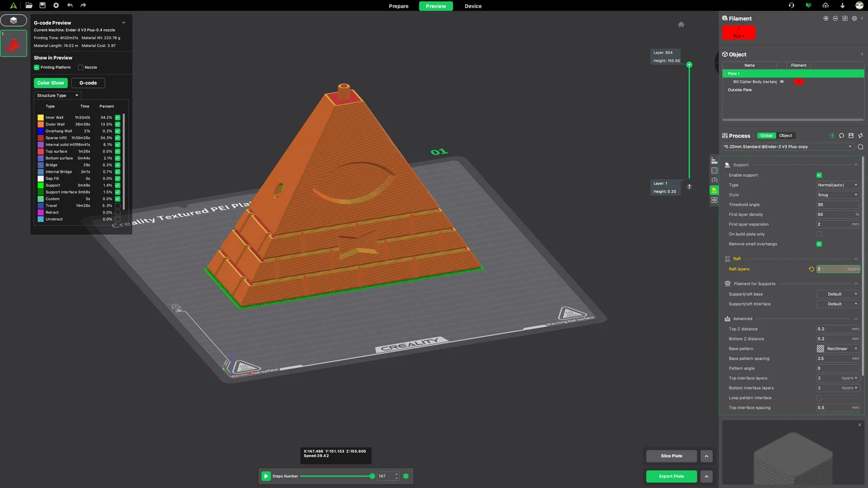Click the Slice Plate button
The height and width of the screenshot is (488, 868).
click(x=672, y=456)
